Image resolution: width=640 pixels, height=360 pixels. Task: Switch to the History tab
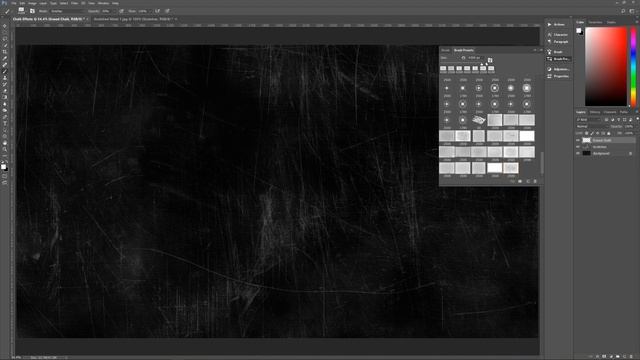pyautogui.click(x=595, y=112)
